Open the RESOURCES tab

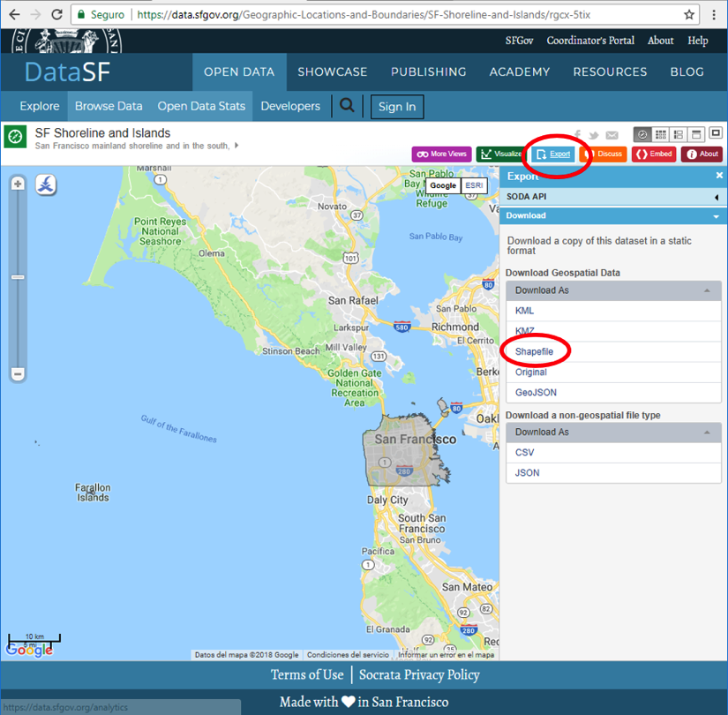point(610,72)
